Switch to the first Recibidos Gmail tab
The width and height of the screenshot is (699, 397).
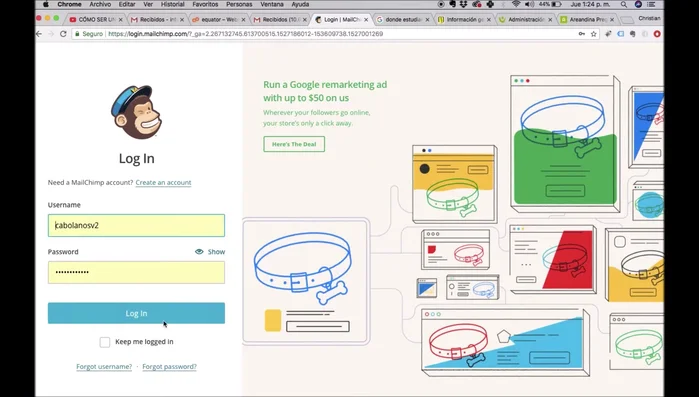tap(156, 20)
